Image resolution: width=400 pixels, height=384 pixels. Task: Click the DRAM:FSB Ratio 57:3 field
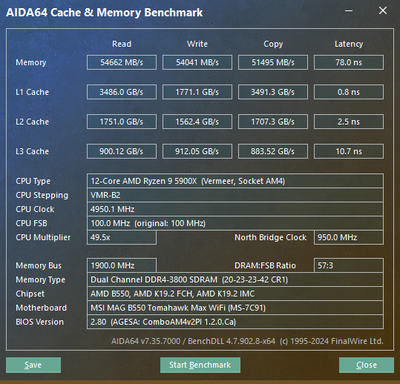click(349, 266)
